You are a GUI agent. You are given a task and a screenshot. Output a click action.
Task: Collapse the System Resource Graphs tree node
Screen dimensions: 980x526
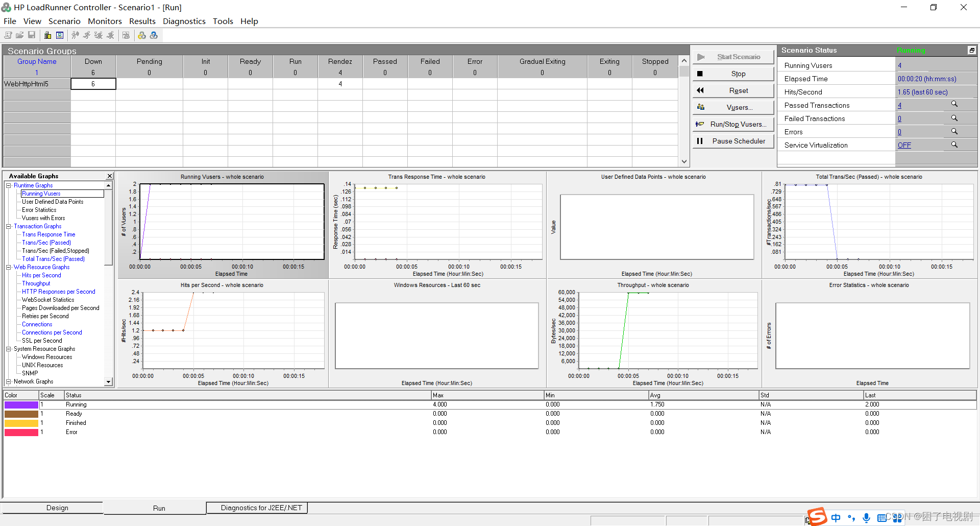tap(9, 349)
